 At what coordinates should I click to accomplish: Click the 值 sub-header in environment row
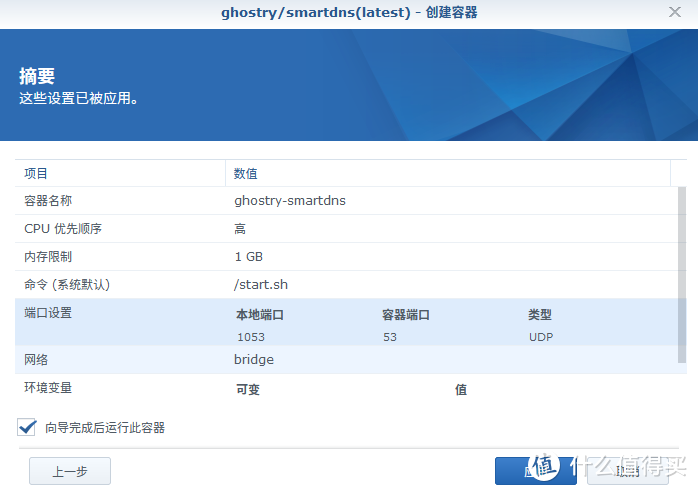(x=461, y=390)
